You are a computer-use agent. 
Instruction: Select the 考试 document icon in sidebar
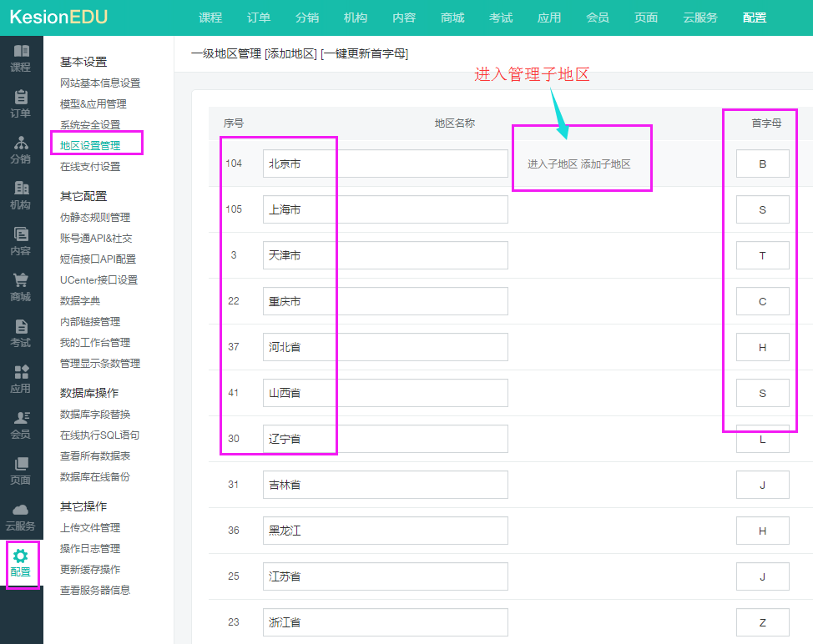pos(21,327)
